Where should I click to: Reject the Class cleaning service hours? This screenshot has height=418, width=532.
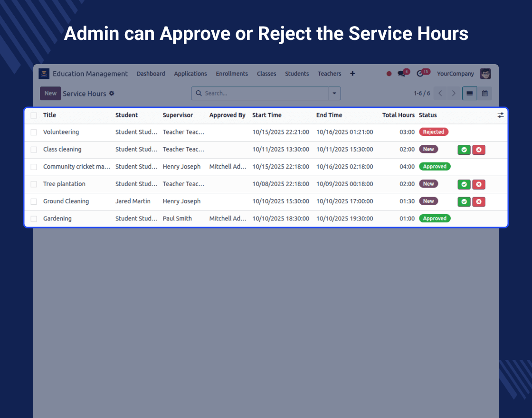point(479,150)
